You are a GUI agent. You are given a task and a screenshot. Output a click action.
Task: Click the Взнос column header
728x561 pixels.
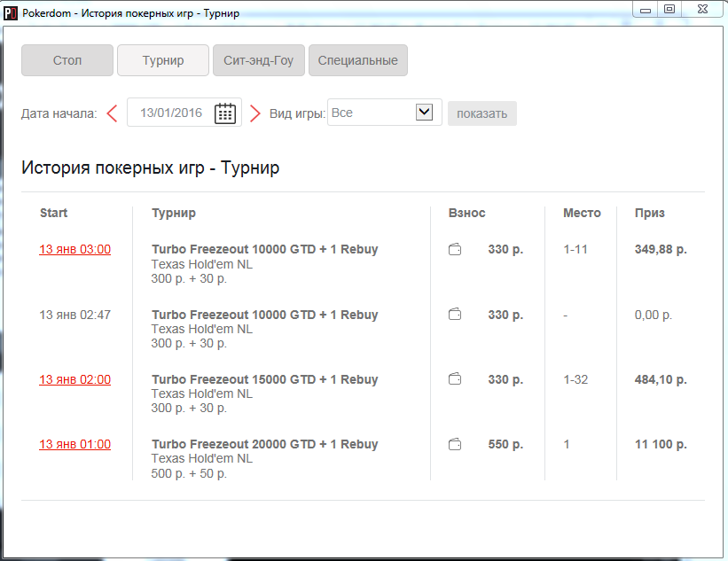click(466, 213)
